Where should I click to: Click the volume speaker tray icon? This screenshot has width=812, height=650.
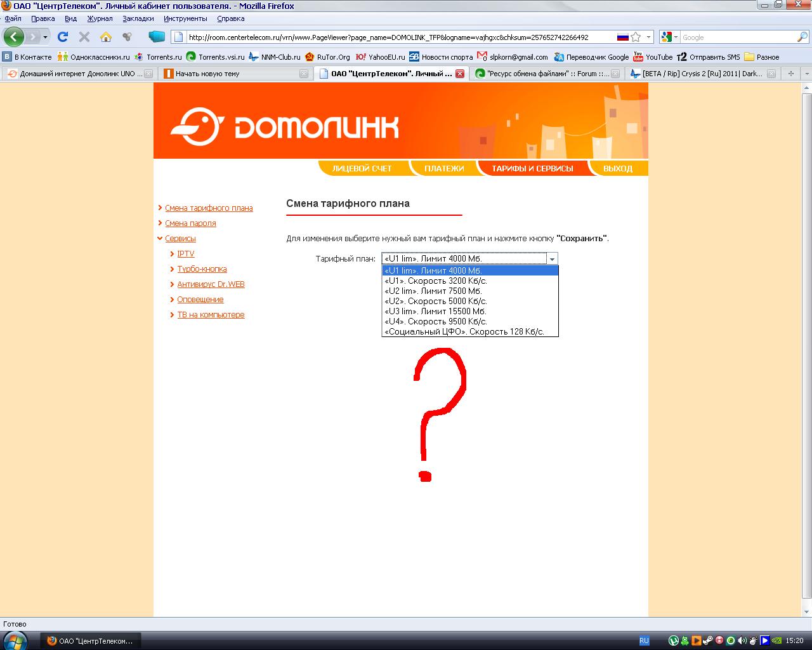[742, 640]
